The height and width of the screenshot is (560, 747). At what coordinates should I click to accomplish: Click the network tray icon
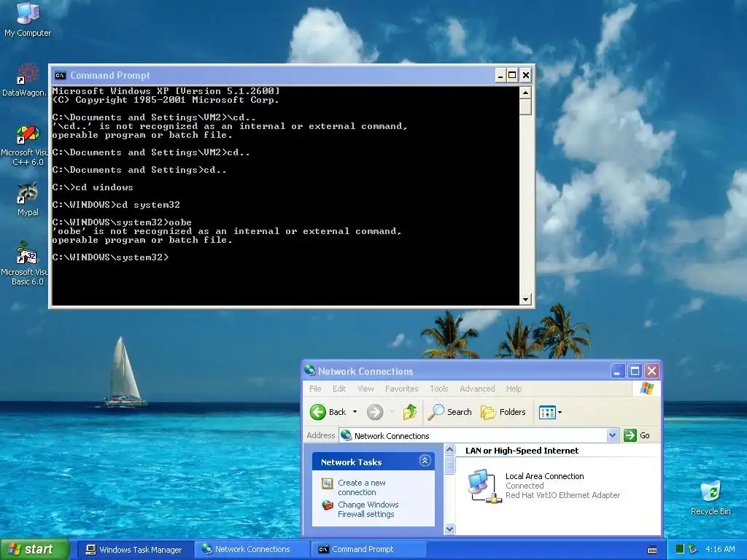[693, 549]
